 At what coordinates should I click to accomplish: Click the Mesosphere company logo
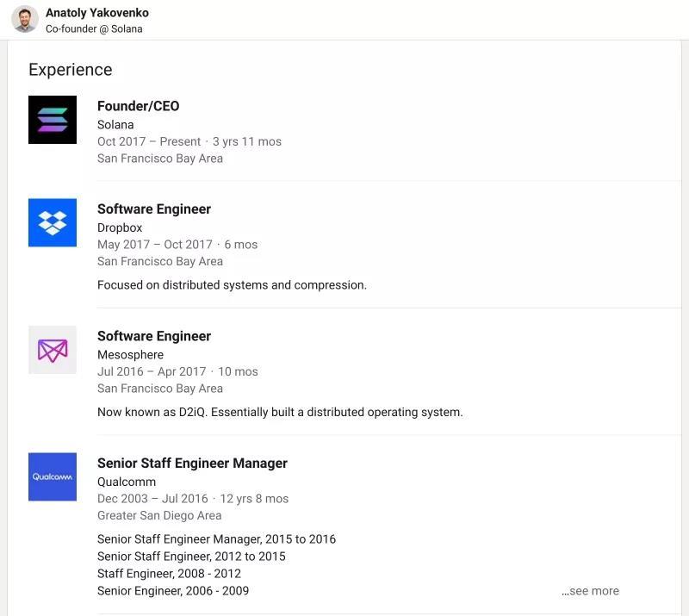(x=53, y=350)
